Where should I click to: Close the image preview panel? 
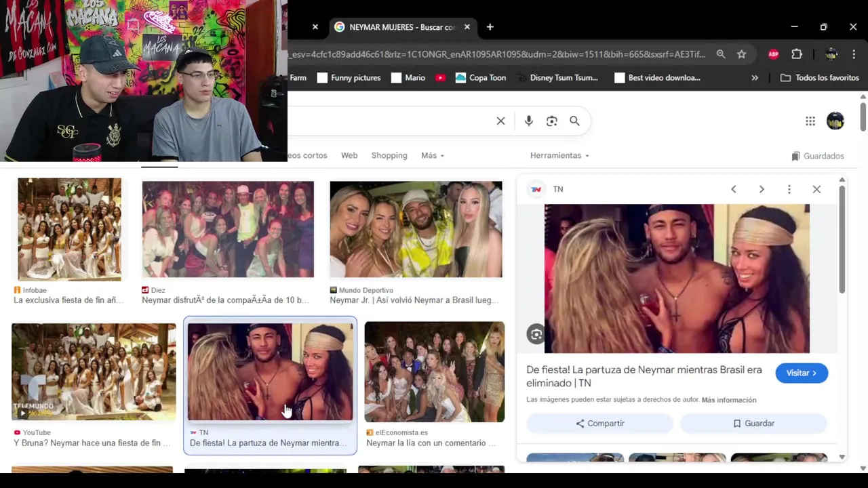pyautogui.click(x=816, y=189)
